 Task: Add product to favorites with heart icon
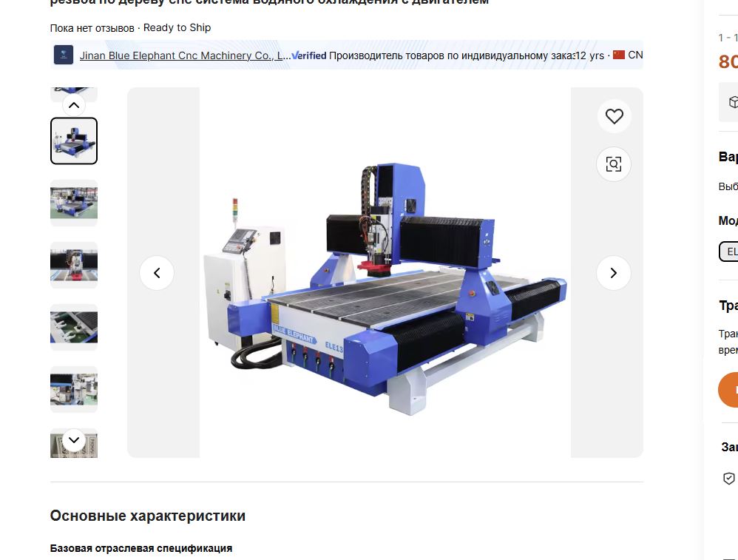click(614, 116)
